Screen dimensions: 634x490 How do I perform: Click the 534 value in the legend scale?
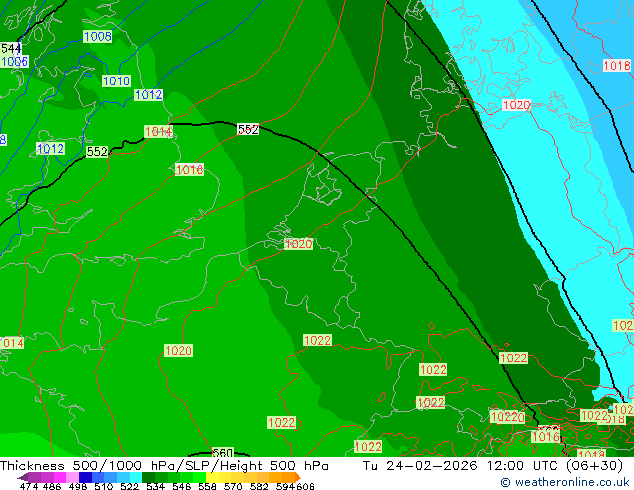click(156, 486)
